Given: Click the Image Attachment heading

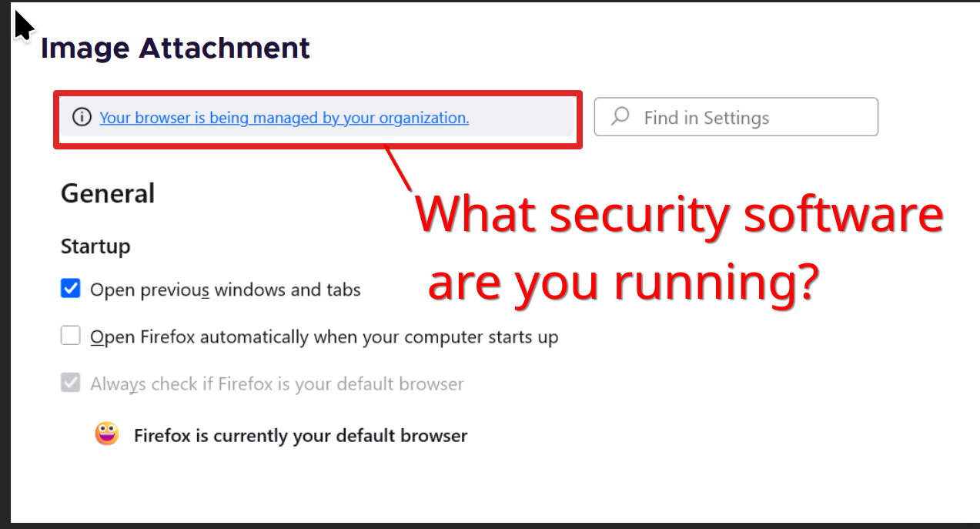Looking at the screenshot, I should click(176, 49).
